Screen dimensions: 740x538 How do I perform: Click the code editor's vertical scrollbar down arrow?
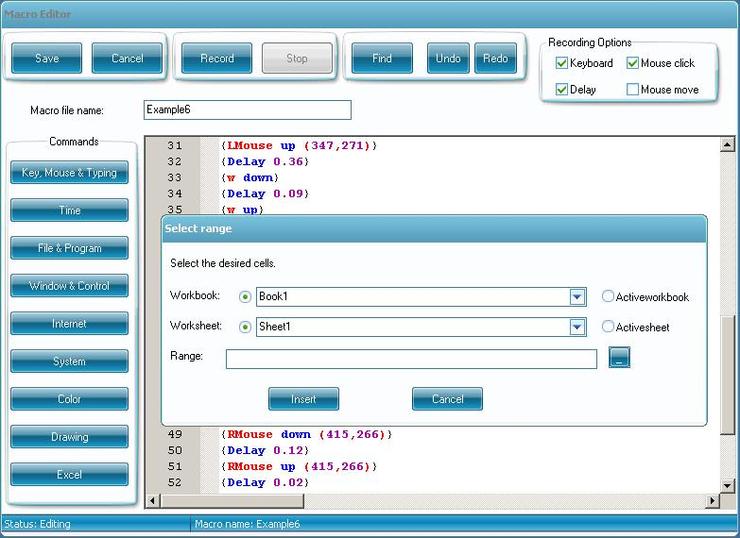[727, 484]
